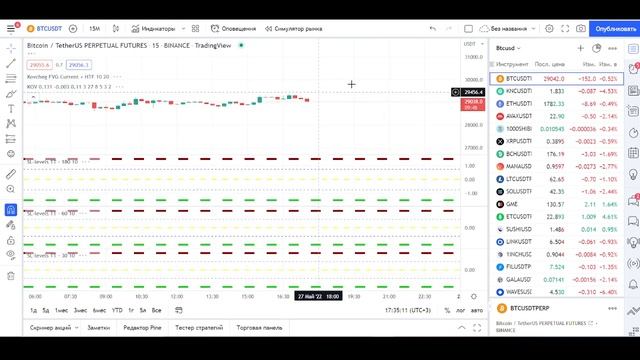The width and height of the screenshot is (640, 360).
Task: Open the Strategy Tester tab
Action: tap(199, 328)
